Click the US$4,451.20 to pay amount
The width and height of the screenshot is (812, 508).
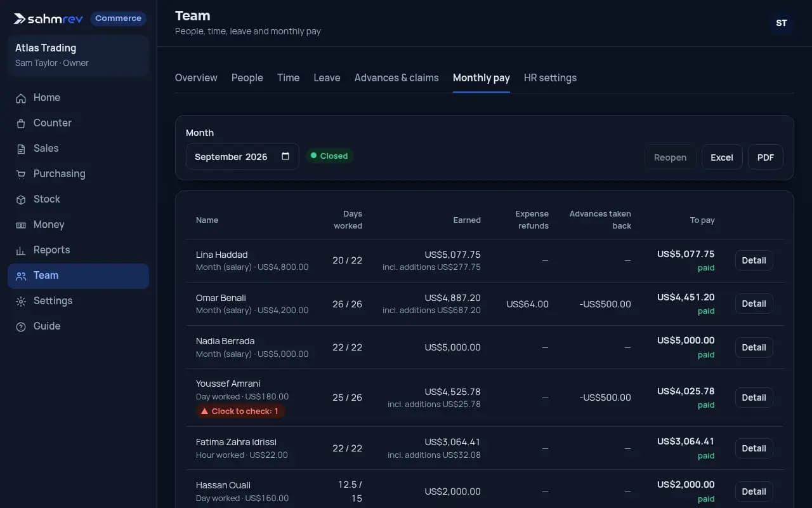[x=686, y=297]
